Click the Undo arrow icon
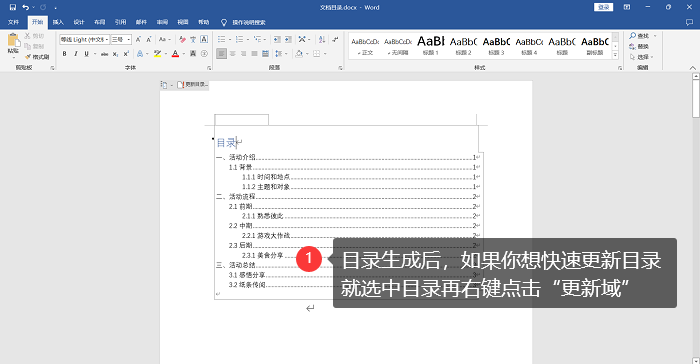This screenshot has height=364, width=700. pyautogui.click(x=25, y=7)
